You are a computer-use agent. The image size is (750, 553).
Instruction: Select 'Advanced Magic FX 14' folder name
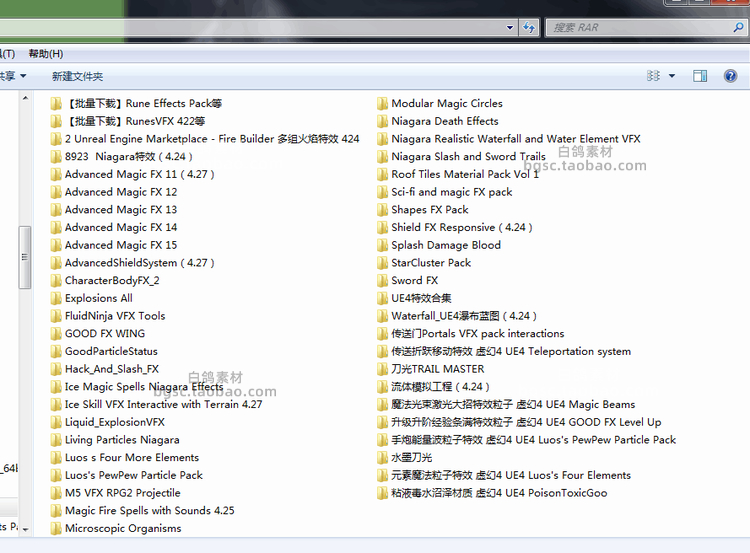(x=121, y=227)
